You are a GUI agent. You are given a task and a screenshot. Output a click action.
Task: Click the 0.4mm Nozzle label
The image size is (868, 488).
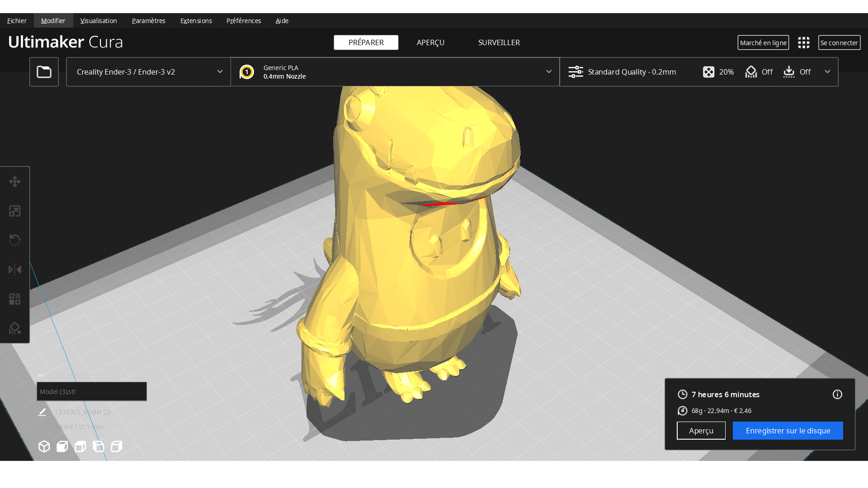(284, 76)
